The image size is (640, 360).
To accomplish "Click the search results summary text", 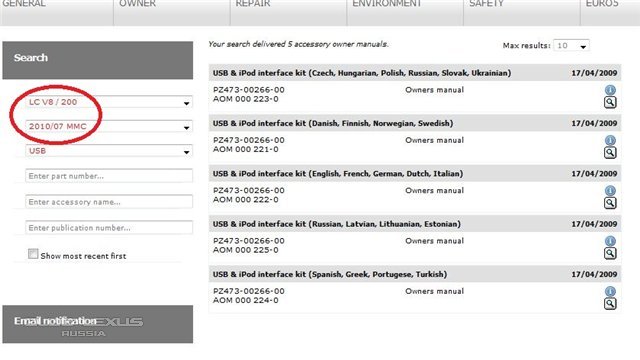I will click(298, 44).
